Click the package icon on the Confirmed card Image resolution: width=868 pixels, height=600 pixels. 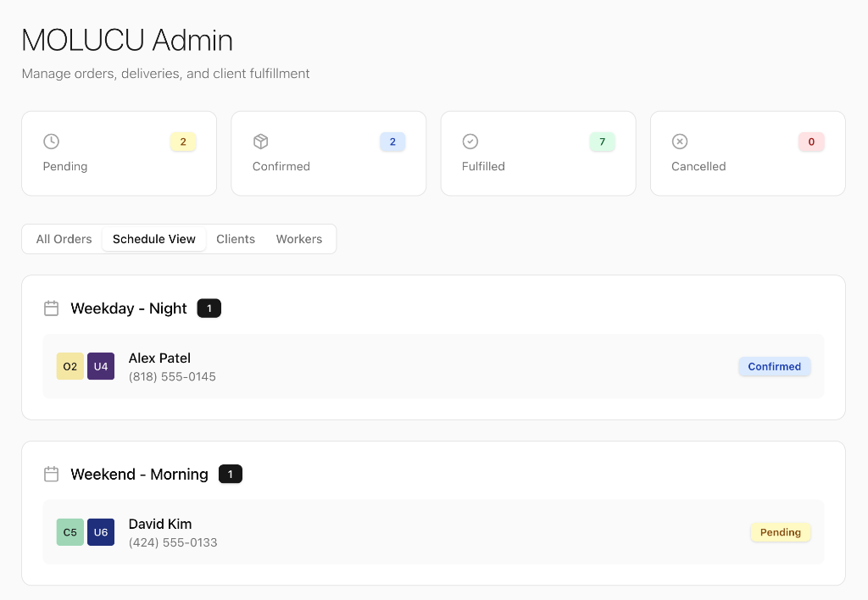[x=261, y=142]
